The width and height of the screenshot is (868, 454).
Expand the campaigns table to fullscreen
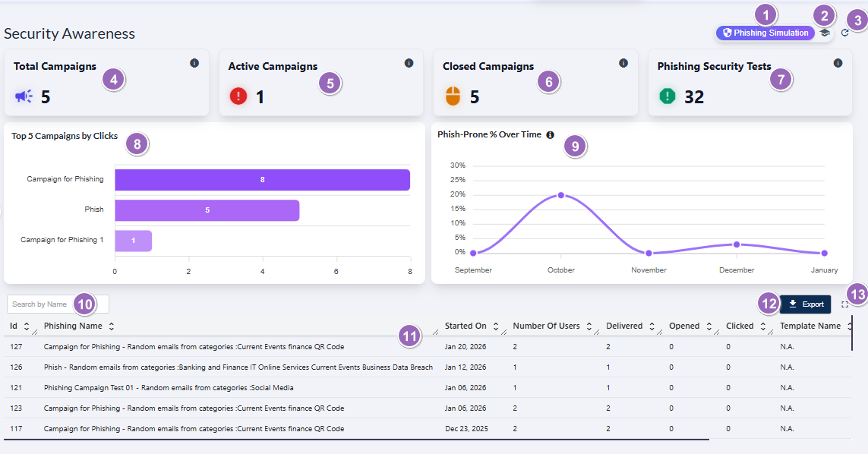tap(845, 304)
